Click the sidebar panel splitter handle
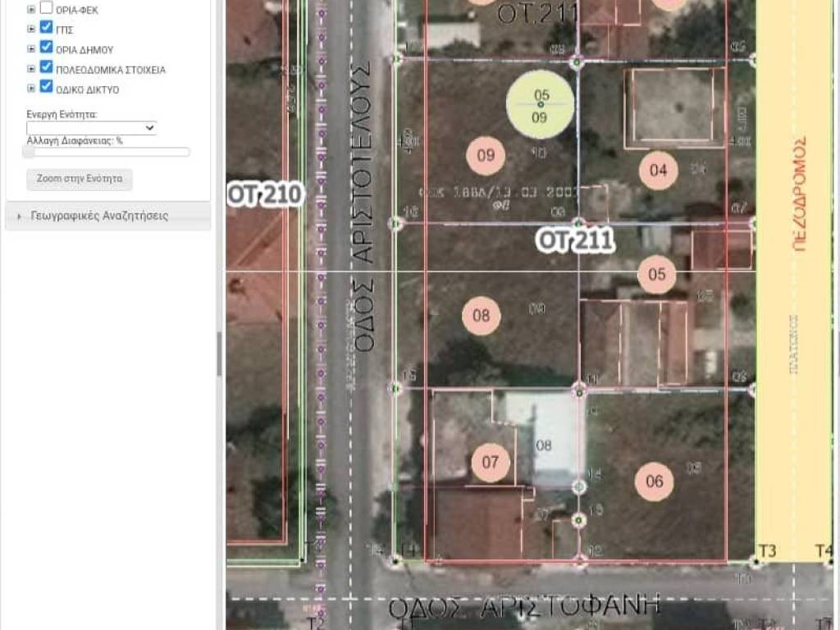Screen dimensions: 840x630 point(219,354)
